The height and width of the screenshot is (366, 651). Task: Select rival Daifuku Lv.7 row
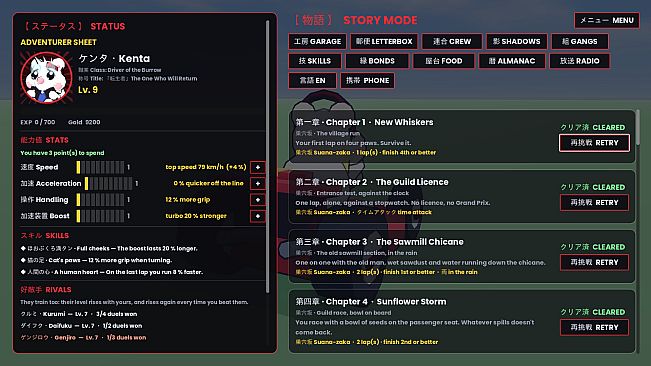tap(81, 326)
